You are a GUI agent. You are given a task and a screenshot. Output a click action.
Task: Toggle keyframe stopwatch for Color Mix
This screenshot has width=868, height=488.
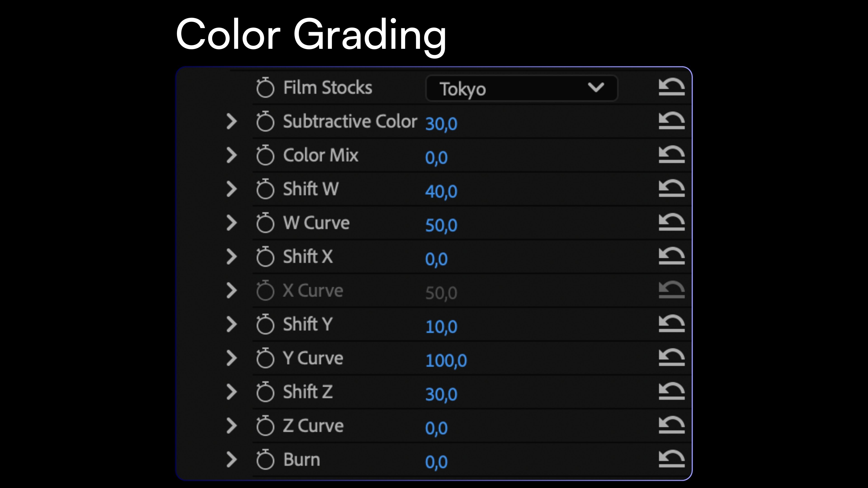pyautogui.click(x=265, y=155)
